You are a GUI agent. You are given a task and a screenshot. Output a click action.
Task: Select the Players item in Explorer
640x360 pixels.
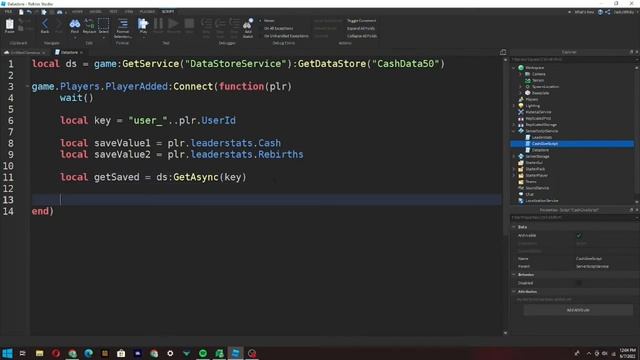click(528, 99)
